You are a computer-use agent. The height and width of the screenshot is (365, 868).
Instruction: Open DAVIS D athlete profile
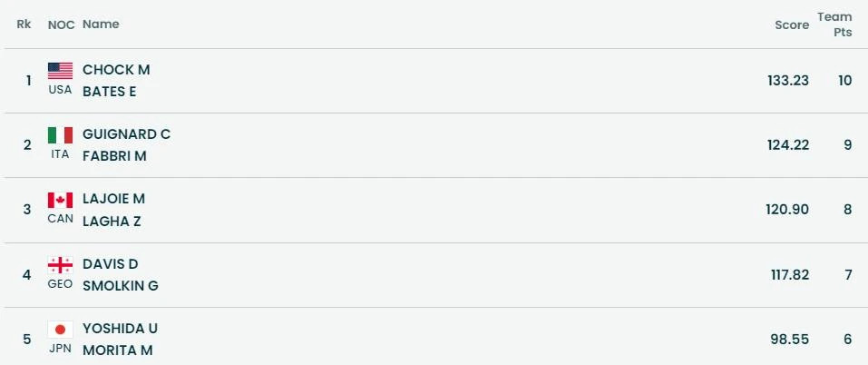tap(110, 264)
